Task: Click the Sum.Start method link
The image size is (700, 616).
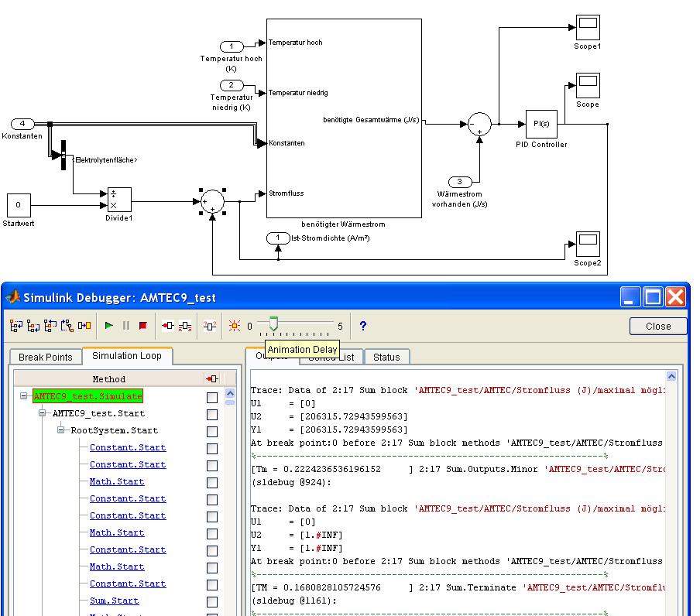Action: [x=114, y=601]
